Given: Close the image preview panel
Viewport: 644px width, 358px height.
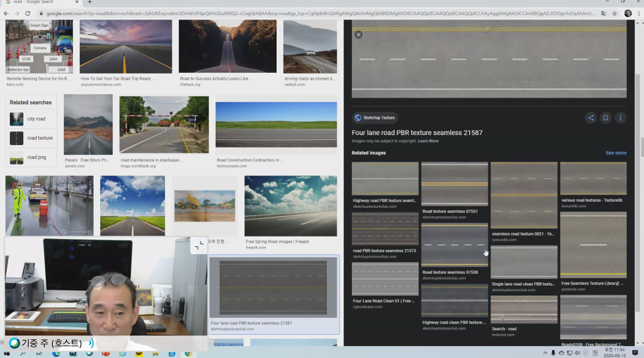Looking at the screenshot, I should pos(358,35).
